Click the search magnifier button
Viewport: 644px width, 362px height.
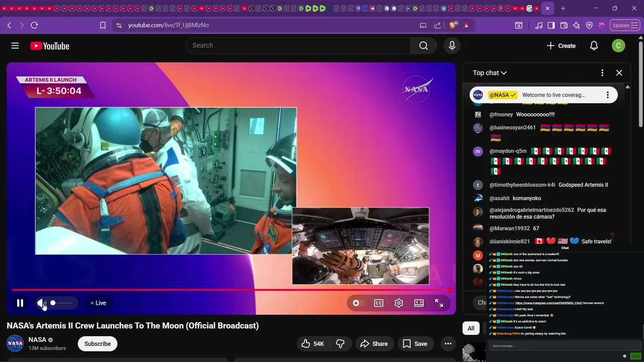(424, 46)
